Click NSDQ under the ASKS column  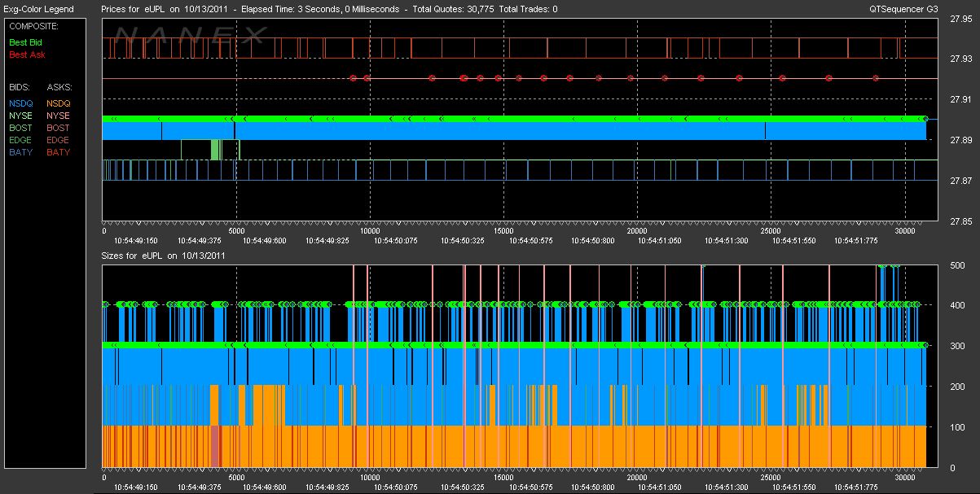pyautogui.click(x=59, y=103)
